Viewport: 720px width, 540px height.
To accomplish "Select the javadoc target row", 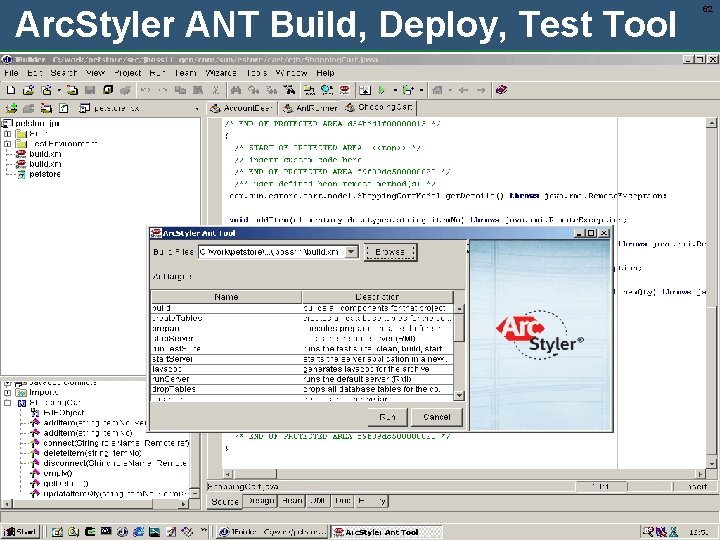I will point(302,369).
